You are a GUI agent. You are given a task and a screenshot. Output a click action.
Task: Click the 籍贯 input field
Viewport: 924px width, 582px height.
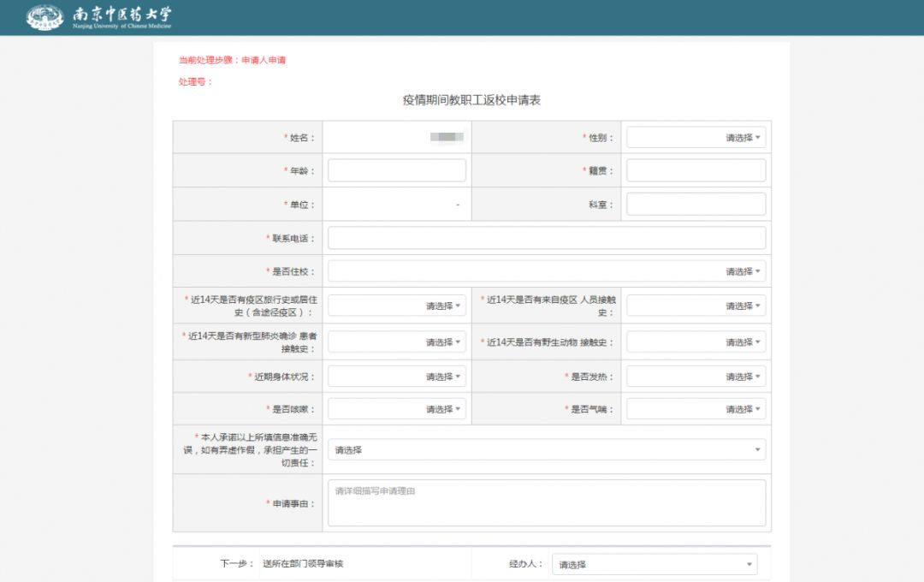point(696,170)
